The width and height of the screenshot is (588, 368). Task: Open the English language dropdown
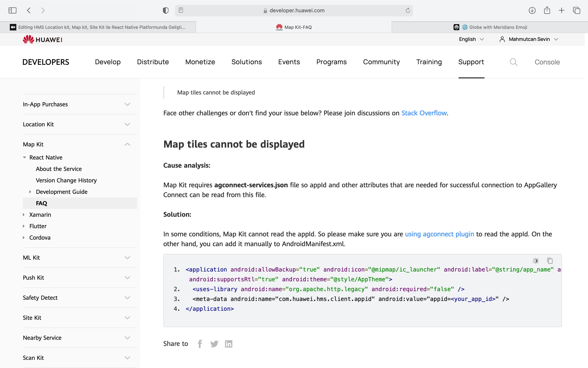pyautogui.click(x=471, y=39)
